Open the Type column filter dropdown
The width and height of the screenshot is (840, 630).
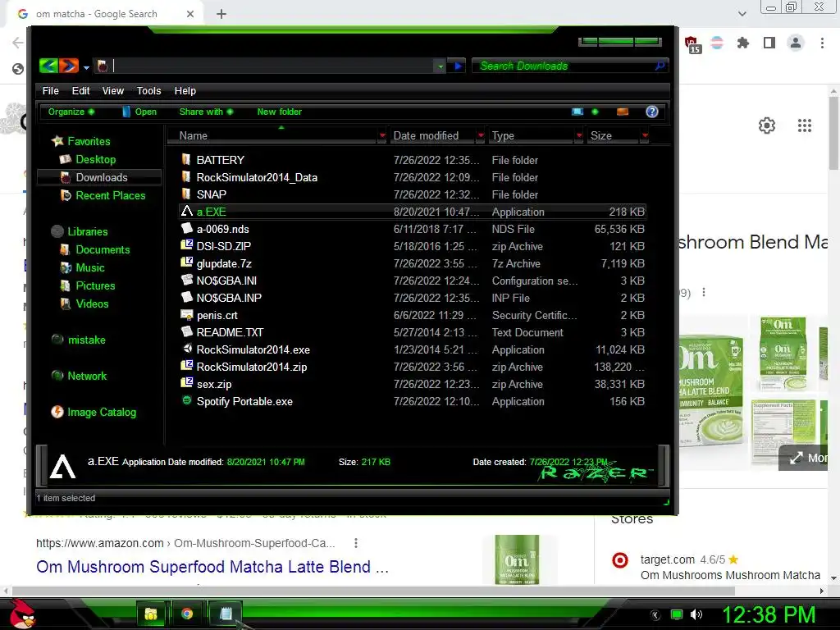(x=579, y=135)
